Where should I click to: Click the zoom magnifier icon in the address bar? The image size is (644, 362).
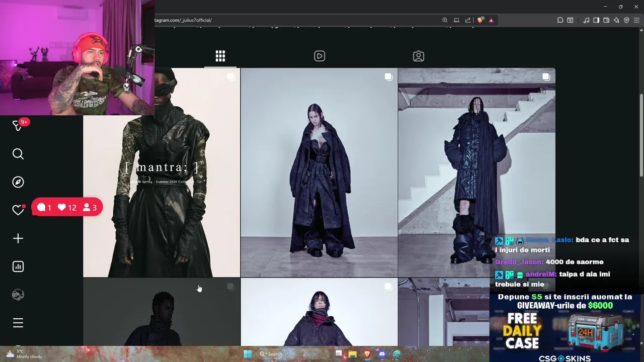(445, 20)
